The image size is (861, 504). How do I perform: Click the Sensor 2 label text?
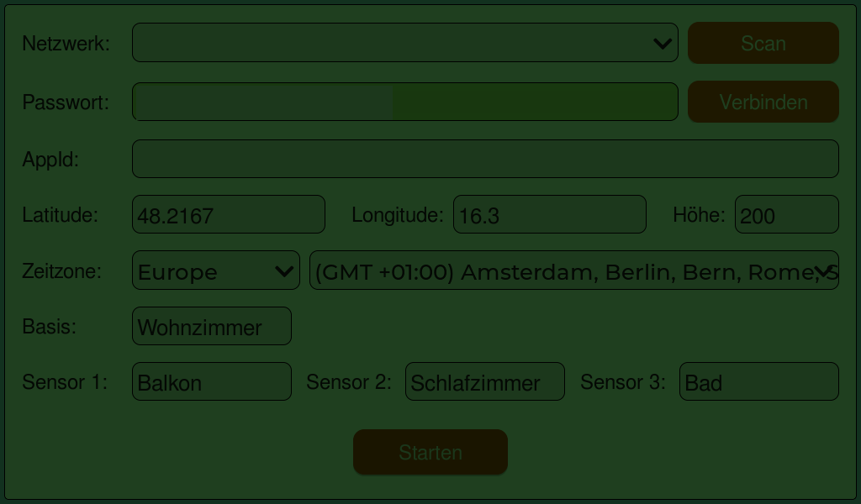click(349, 382)
